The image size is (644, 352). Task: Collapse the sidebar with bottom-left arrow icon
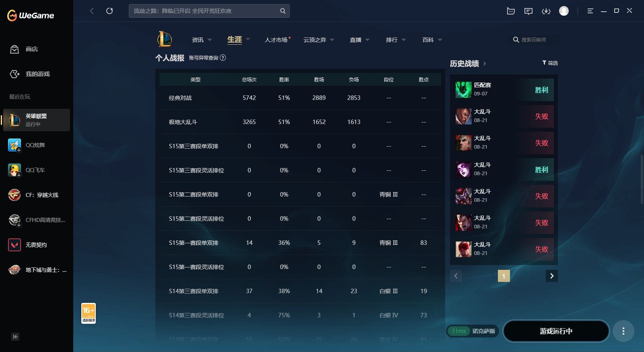pos(15,337)
